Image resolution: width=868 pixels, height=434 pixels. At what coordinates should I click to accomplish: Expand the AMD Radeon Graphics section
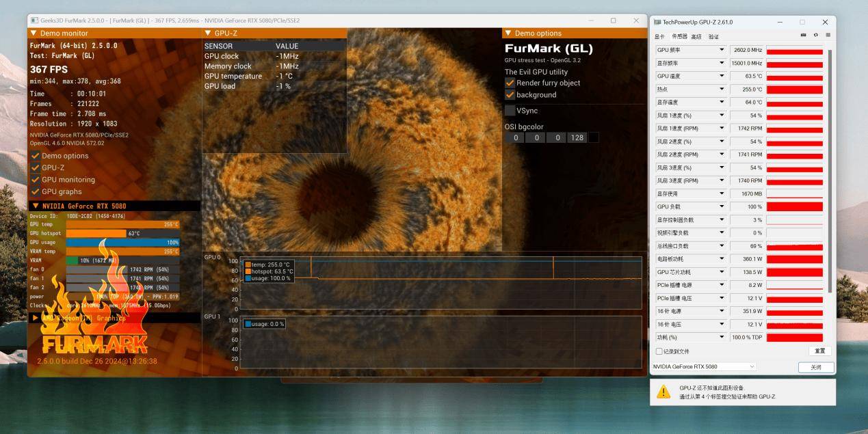[x=35, y=318]
